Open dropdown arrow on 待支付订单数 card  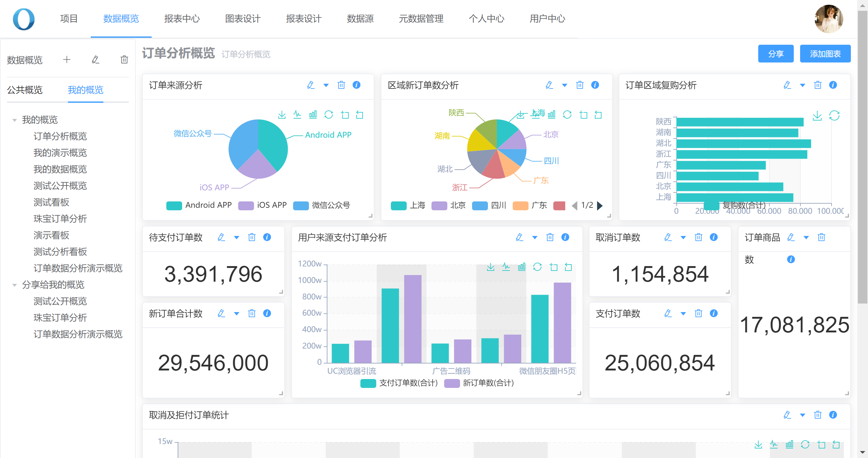coord(237,238)
